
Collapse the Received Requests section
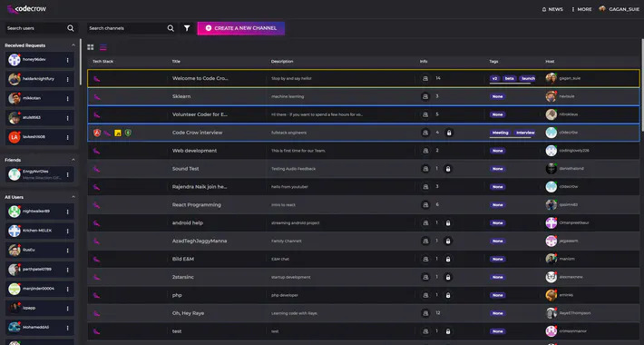(x=73, y=45)
